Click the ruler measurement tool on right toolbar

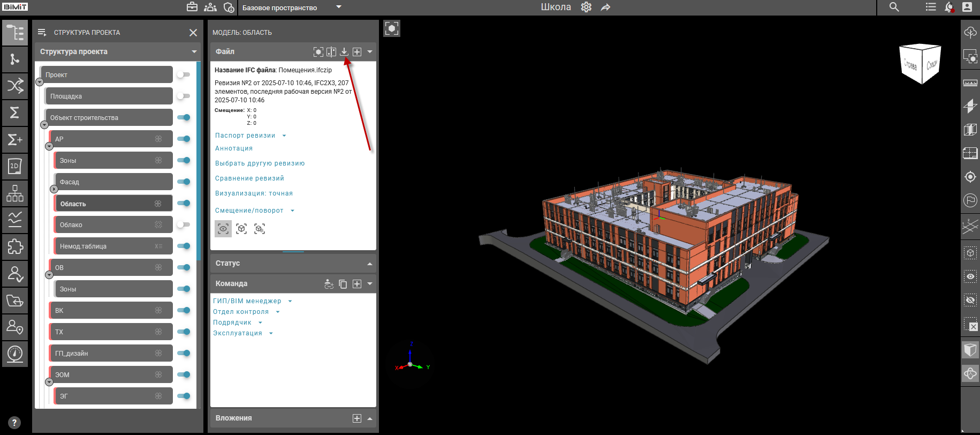tap(970, 82)
